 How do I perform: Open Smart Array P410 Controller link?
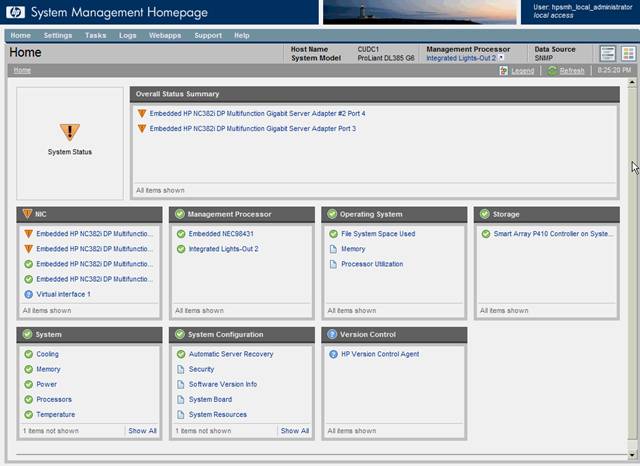(x=553, y=234)
